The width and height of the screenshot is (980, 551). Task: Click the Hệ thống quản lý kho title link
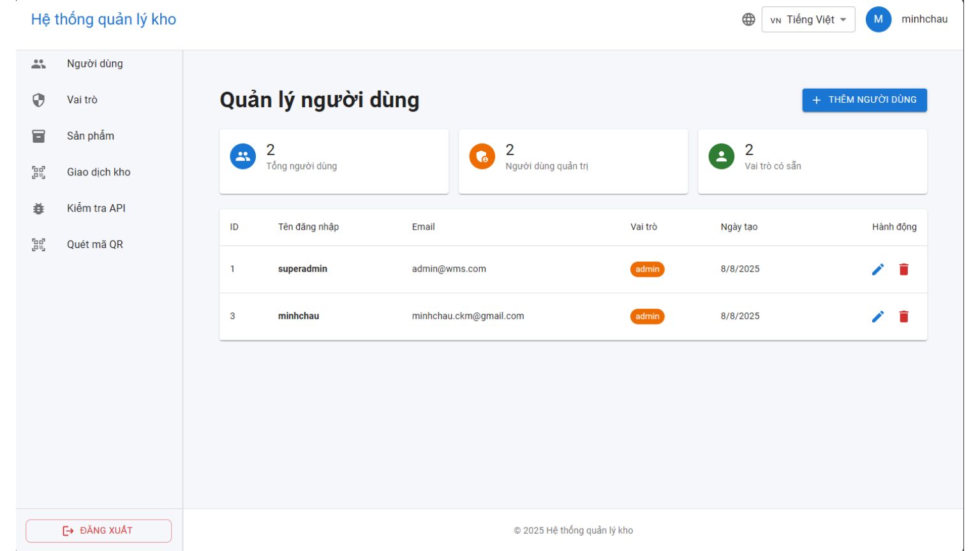click(102, 19)
